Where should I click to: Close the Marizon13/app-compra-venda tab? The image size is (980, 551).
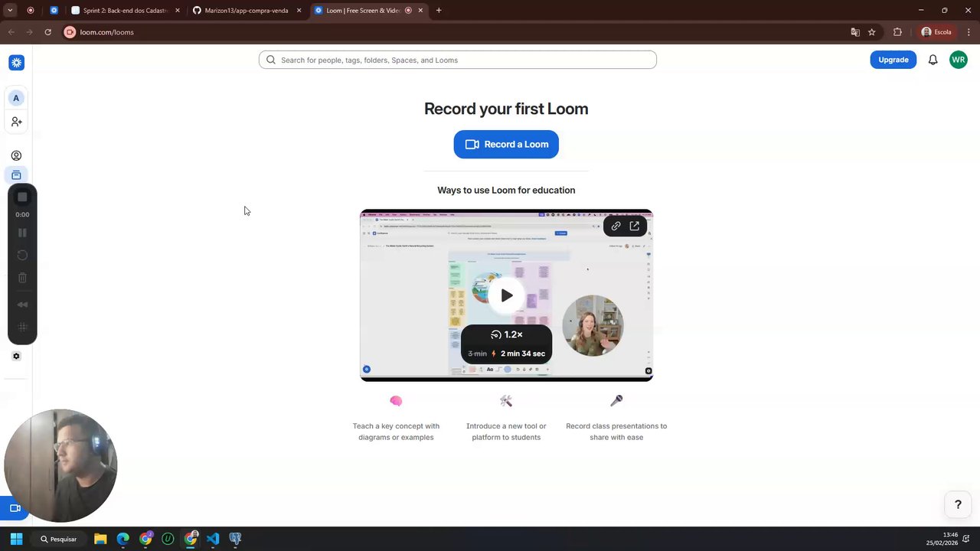coord(299,11)
